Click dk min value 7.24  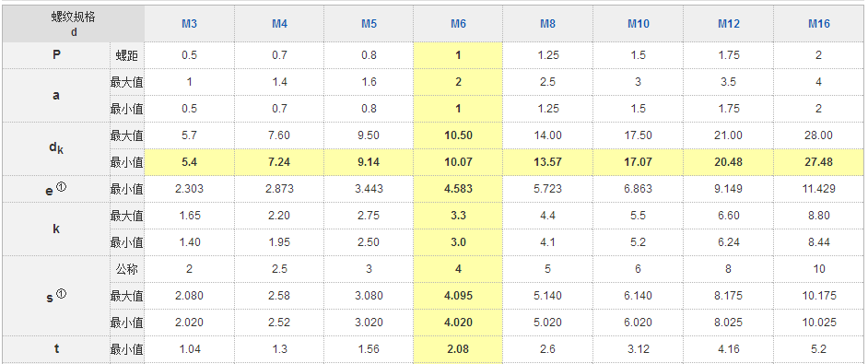click(279, 162)
